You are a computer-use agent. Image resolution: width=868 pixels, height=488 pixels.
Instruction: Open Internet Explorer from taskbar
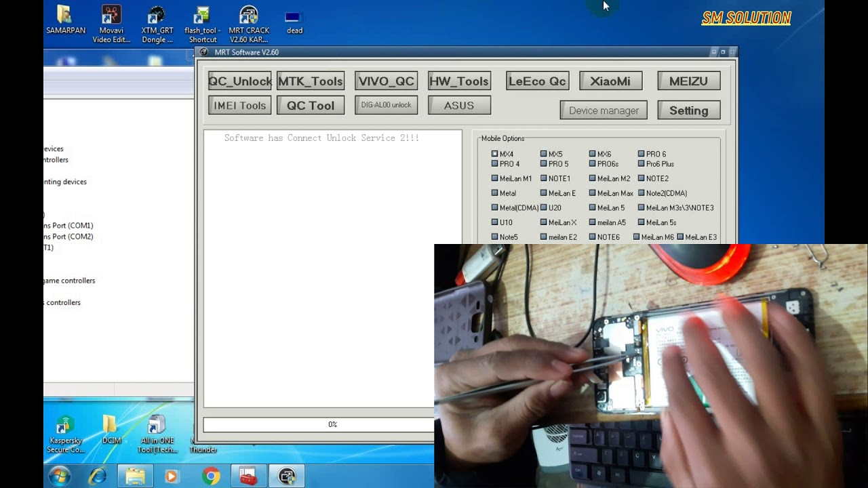tap(98, 476)
